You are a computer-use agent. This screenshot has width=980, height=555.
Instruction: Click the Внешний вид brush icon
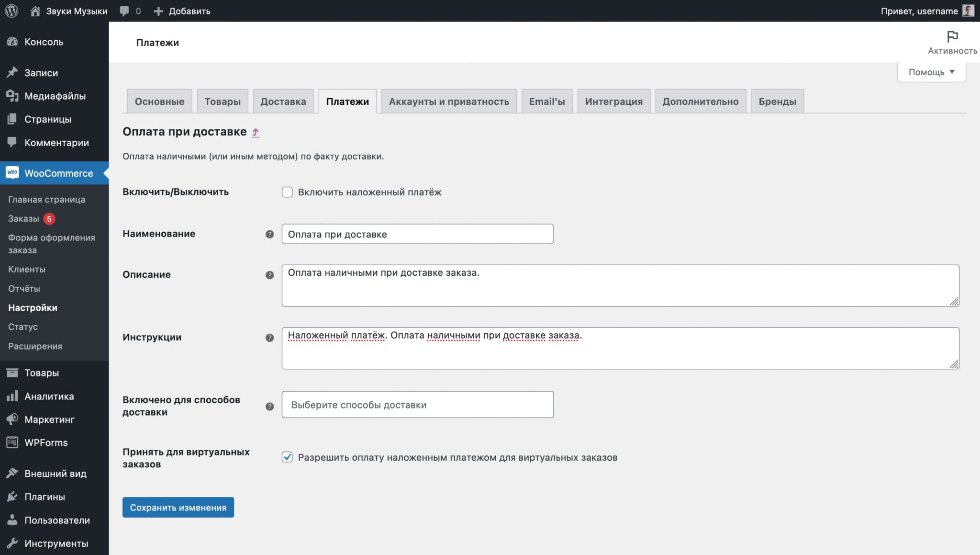12,473
